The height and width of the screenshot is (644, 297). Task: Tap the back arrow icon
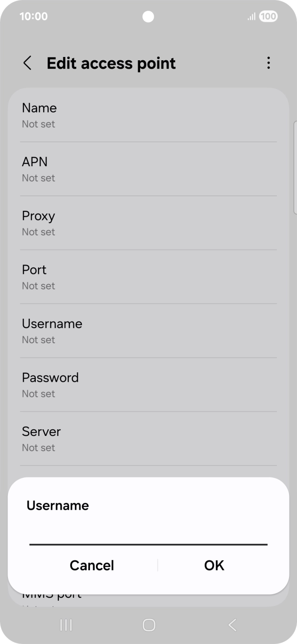[27, 63]
